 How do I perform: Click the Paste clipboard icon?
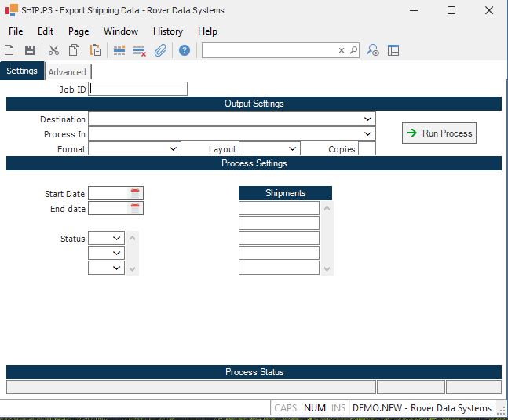[95, 50]
